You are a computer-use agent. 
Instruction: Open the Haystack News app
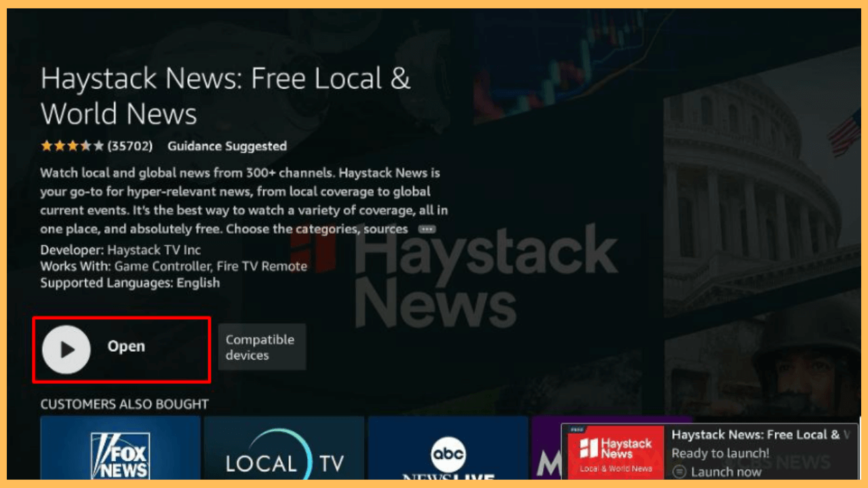(x=121, y=350)
